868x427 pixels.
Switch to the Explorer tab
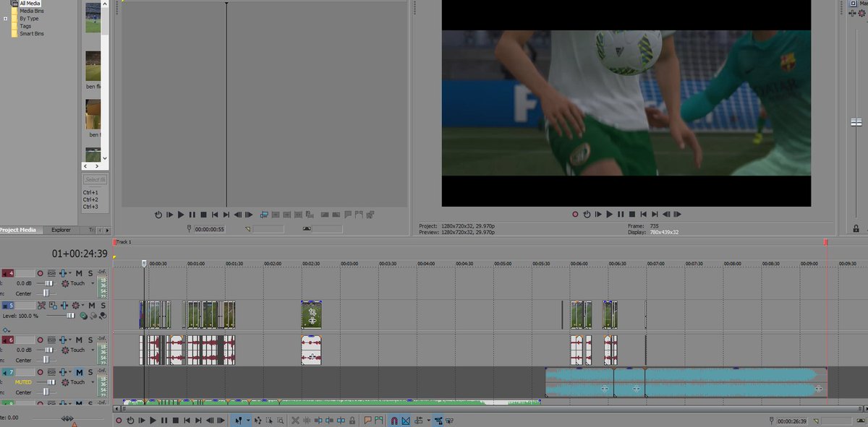tap(61, 230)
